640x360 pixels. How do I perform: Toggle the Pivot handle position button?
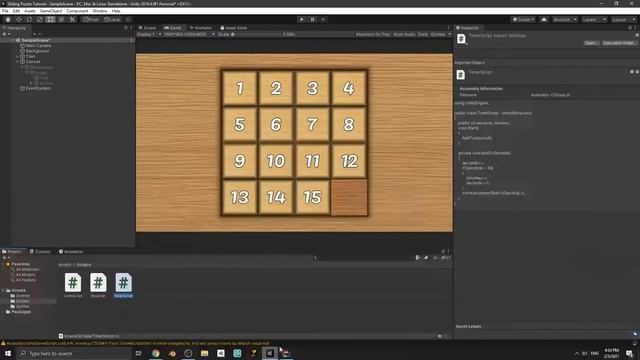pyautogui.click(x=91, y=19)
